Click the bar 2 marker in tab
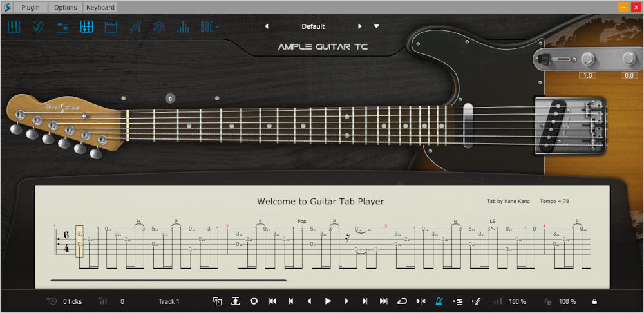This screenshot has height=313, width=644. (x=227, y=226)
